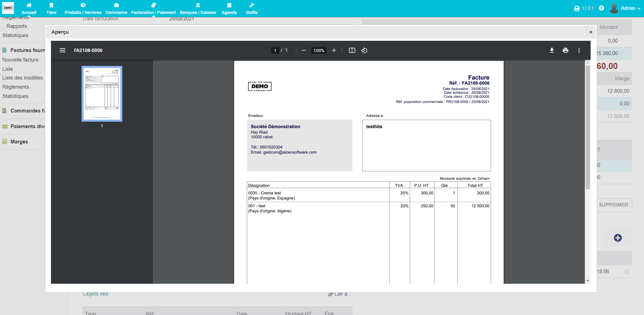Close the Aperçu preview dialog
This screenshot has width=644, height=315.
coord(591,32)
